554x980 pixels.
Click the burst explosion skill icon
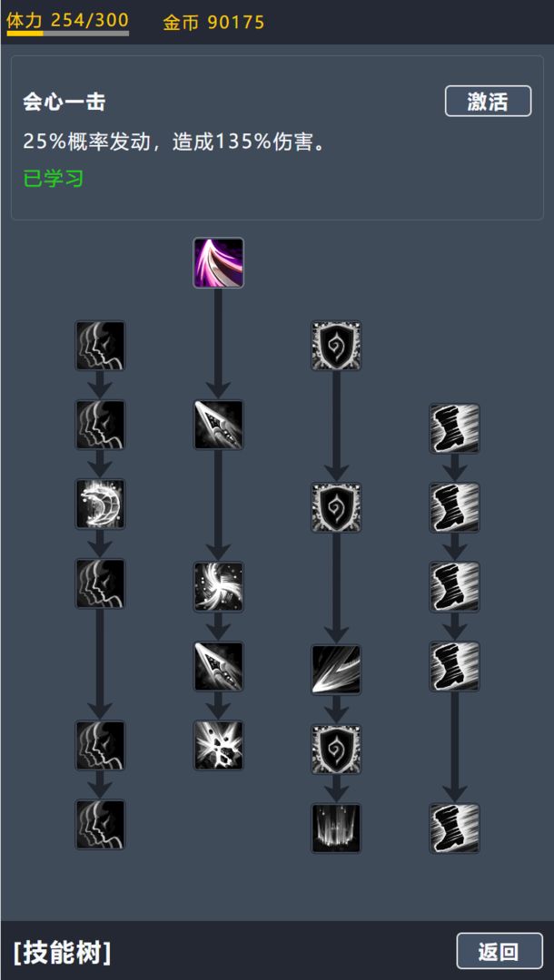pyautogui.click(x=218, y=745)
